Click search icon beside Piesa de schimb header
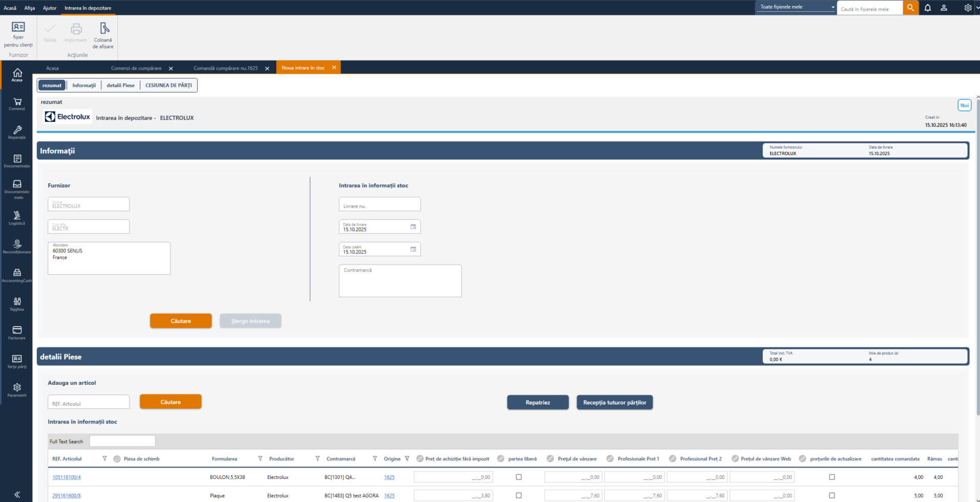This screenshot has height=502, width=980. pos(117,459)
